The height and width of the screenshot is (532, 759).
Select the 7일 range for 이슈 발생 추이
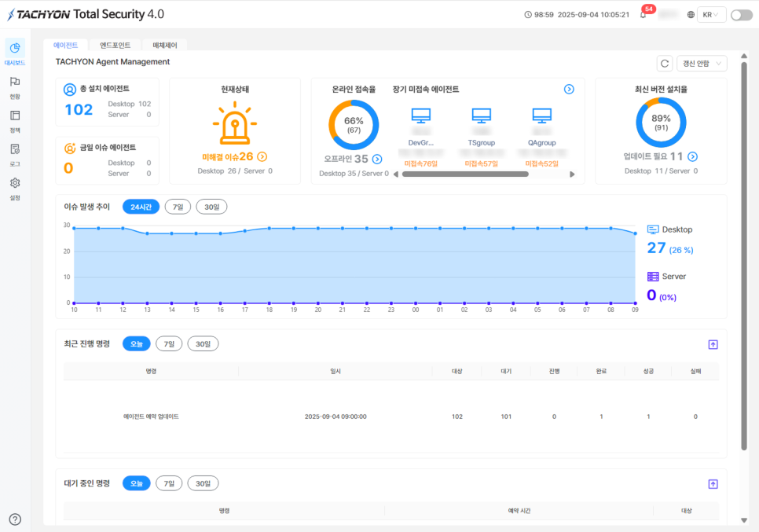click(178, 207)
